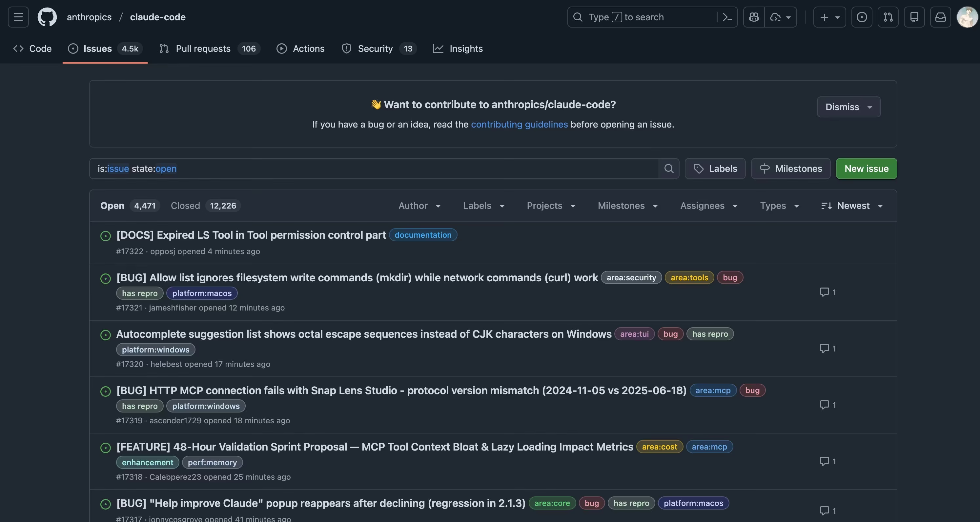Viewport: 980px width, 522px height.
Task: Click the open-status icon of issue #17319
Action: [x=105, y=391]
